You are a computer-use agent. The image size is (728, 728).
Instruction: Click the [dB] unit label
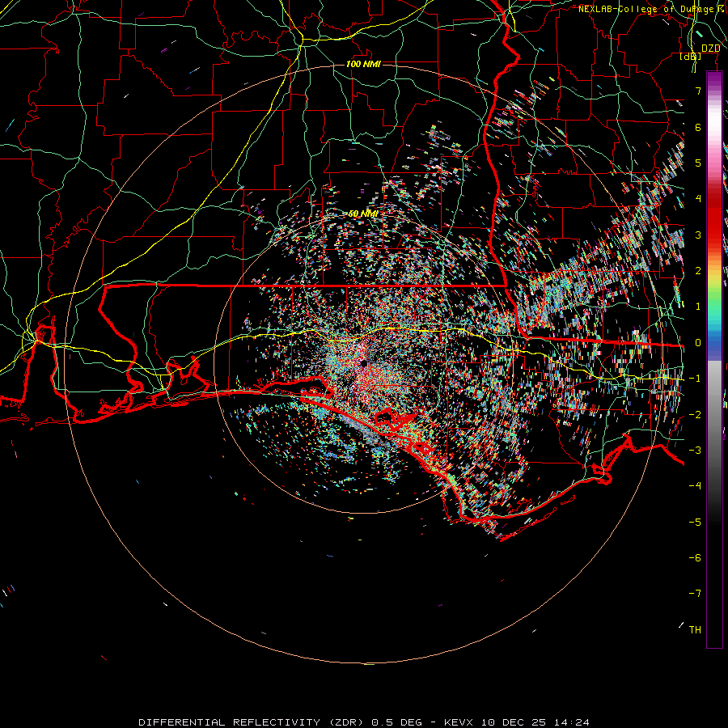(691, 56)
